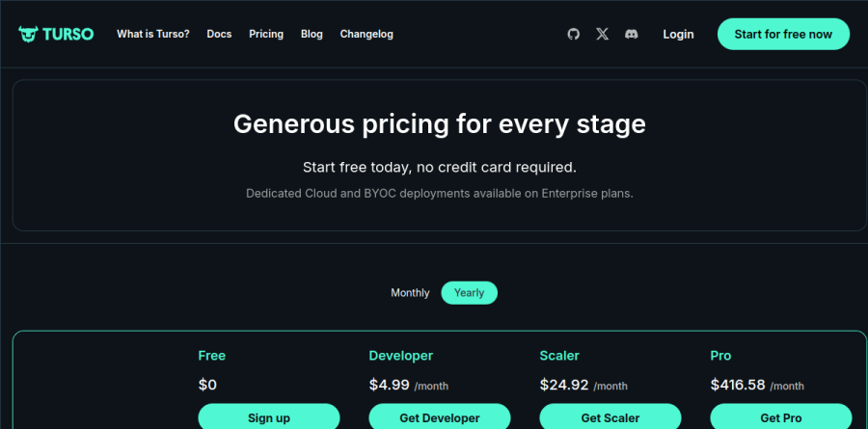
Task: Open the Discord icon link
Action: click(x=631, y=34)
